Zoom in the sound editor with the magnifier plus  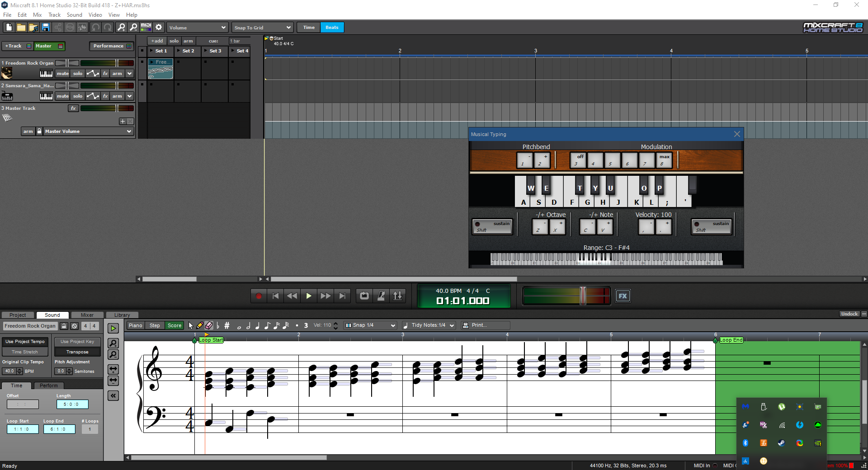pyautogui.click(x=113, y=343)
